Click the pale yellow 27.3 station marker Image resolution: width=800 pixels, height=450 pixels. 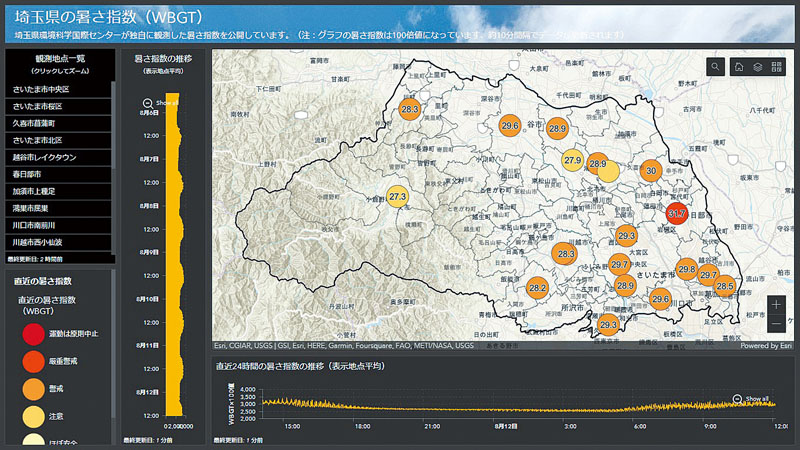tap(398, 197)
